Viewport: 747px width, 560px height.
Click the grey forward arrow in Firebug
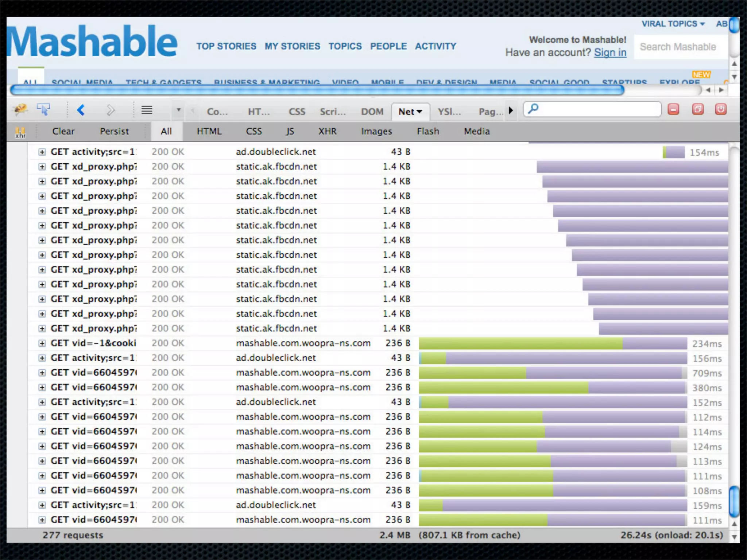110,110
